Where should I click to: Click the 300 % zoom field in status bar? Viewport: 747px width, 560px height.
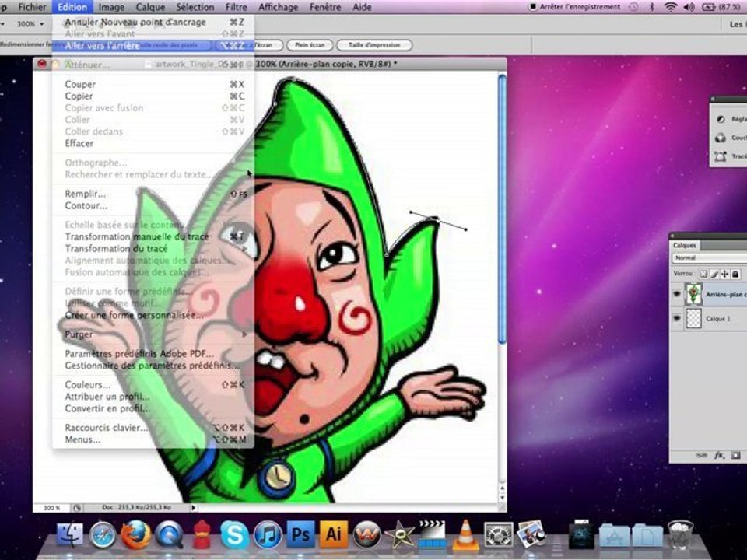click(52, 508)
